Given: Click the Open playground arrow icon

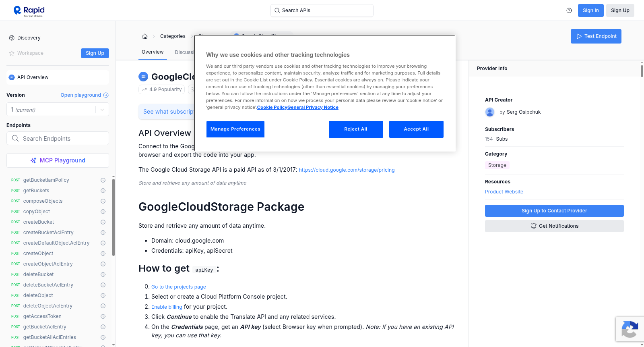Looking at the screenshot, I should 106,95.
